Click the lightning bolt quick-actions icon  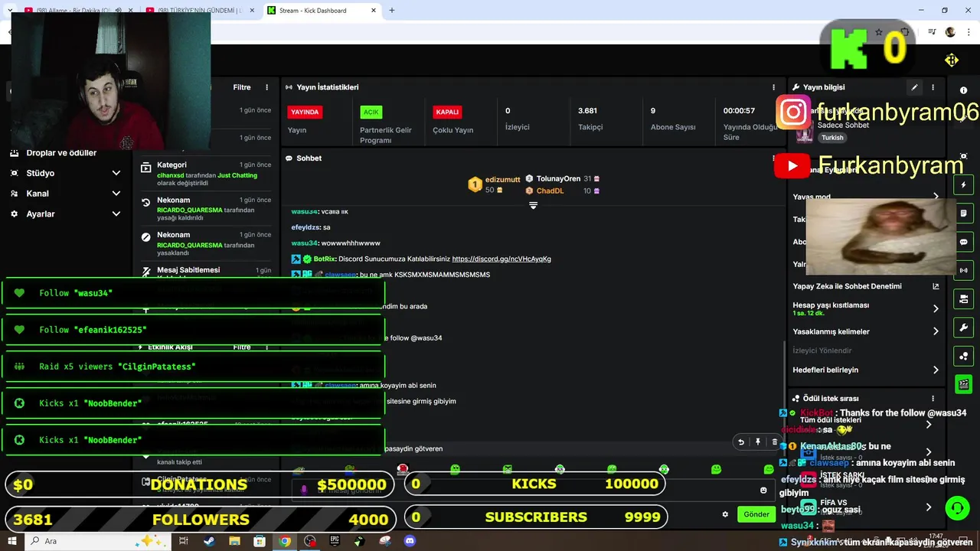click(x=964, y=185)
